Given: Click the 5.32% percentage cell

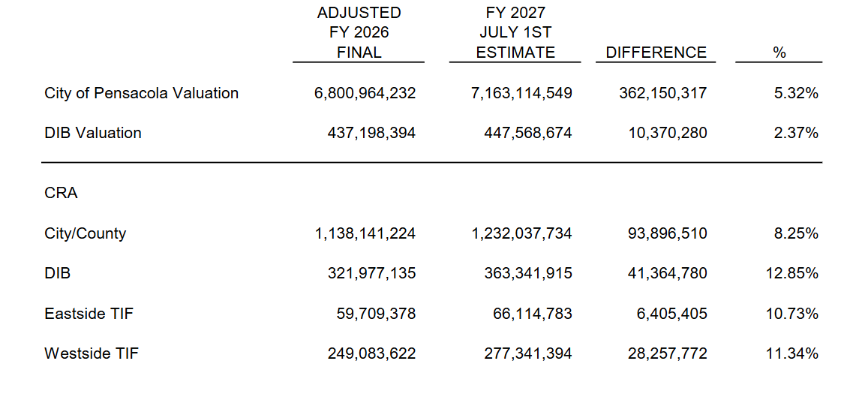Looking at the screenshot, I should click(796, 94).
